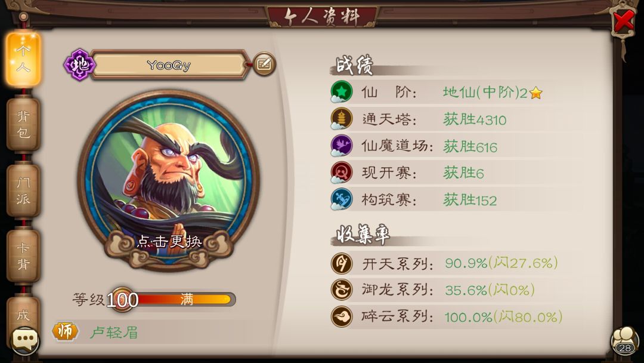This screenshot has height=363, width=644.
Task: Switch to the 门派 tab
Action: click(23, 190)
